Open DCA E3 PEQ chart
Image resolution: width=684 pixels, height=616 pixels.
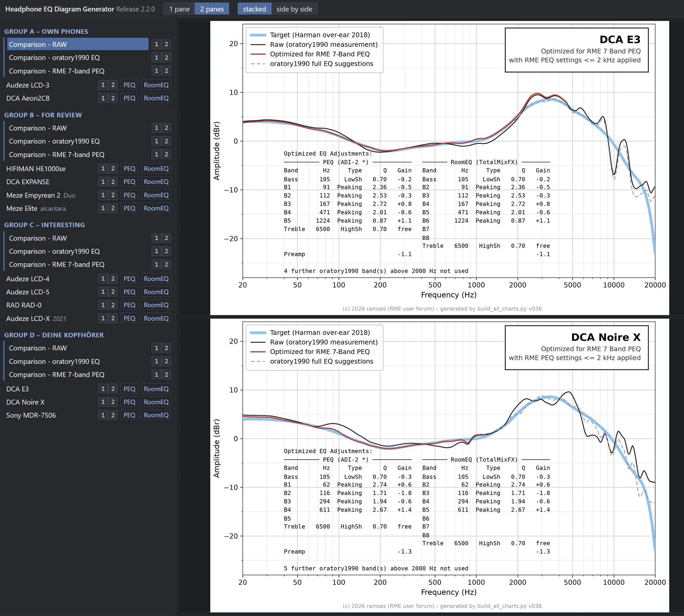pos(129,388)
